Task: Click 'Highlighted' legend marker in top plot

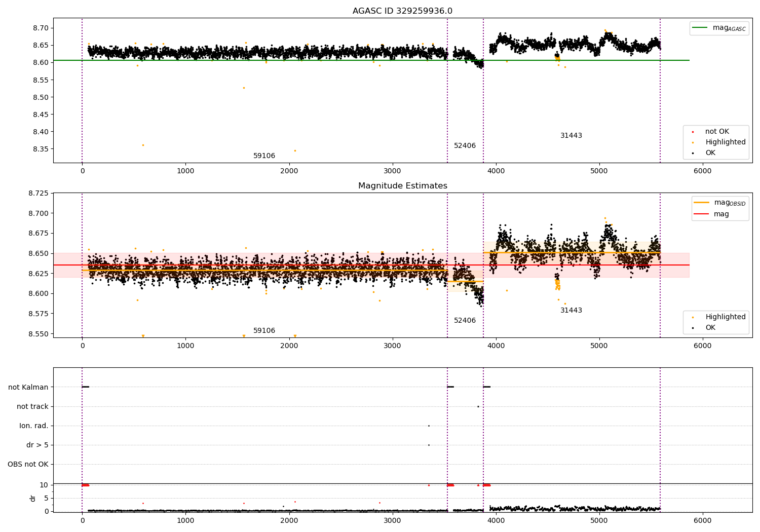Action: tap(693, 142)
